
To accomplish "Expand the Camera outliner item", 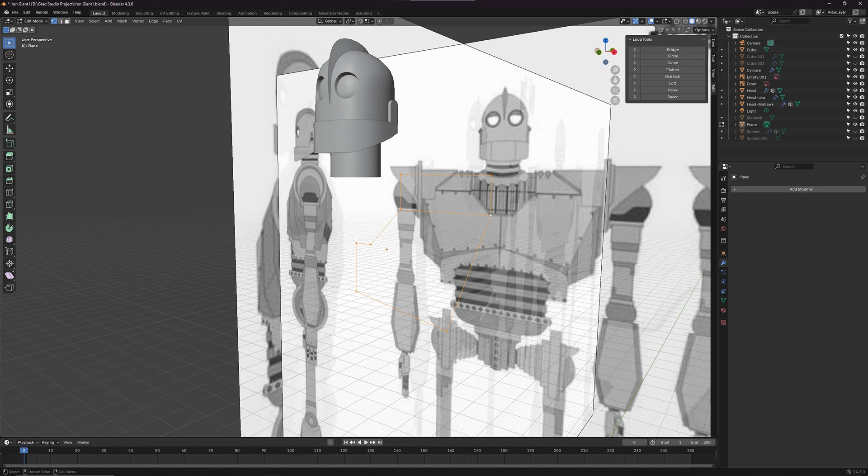I will (x=736, y=43).
